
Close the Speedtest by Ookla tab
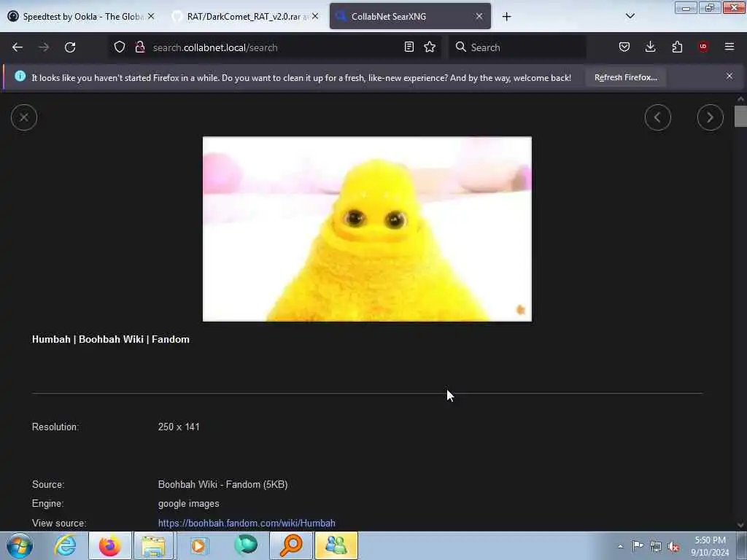coord(151,16)
